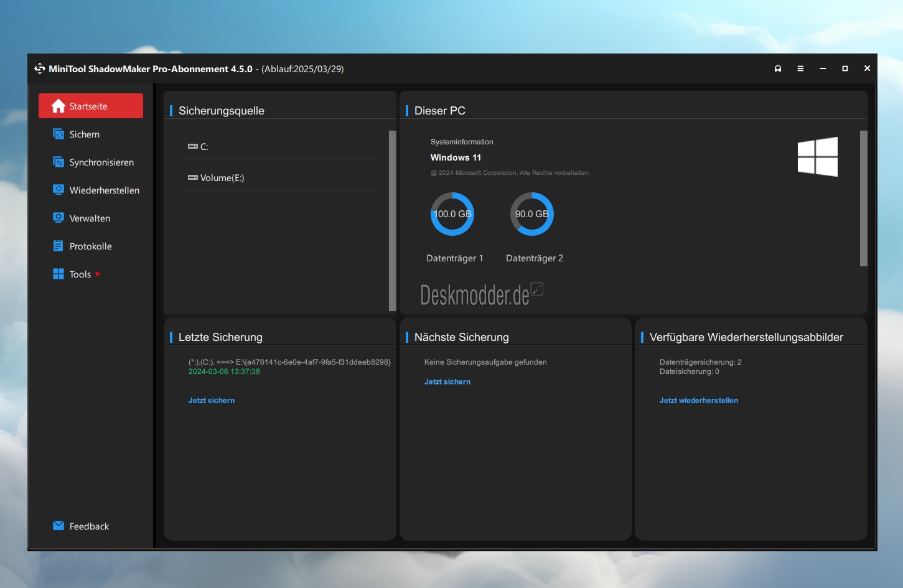The width and height of the screenshot is (903, 588).
Task: Select the C: drive source
Action: [280, 147]
